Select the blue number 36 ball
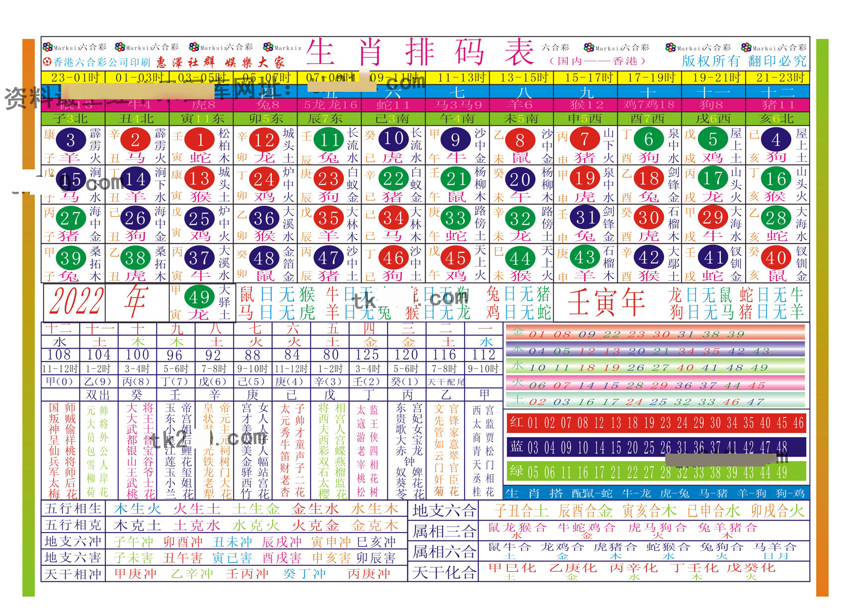Image resolution: width=851 pixels, height=616 pixels. pyautogui.click(x=264, y=218)
